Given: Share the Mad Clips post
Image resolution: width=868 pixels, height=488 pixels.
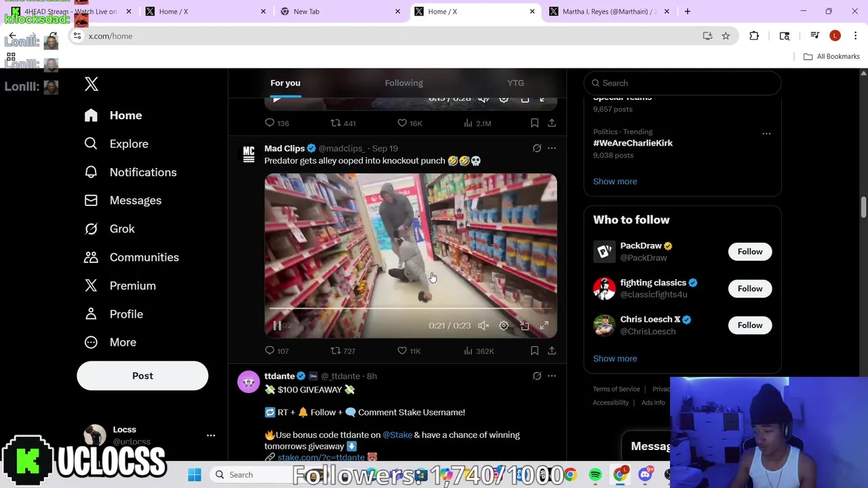Looking at the screenshot, I should (552, 350).
